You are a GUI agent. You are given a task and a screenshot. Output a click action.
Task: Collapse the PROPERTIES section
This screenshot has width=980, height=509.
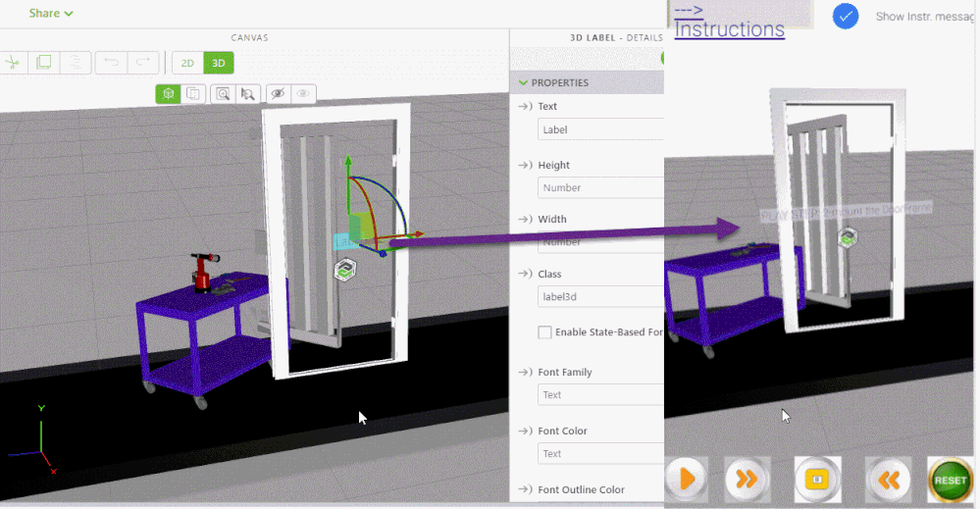tap(523, 82)
